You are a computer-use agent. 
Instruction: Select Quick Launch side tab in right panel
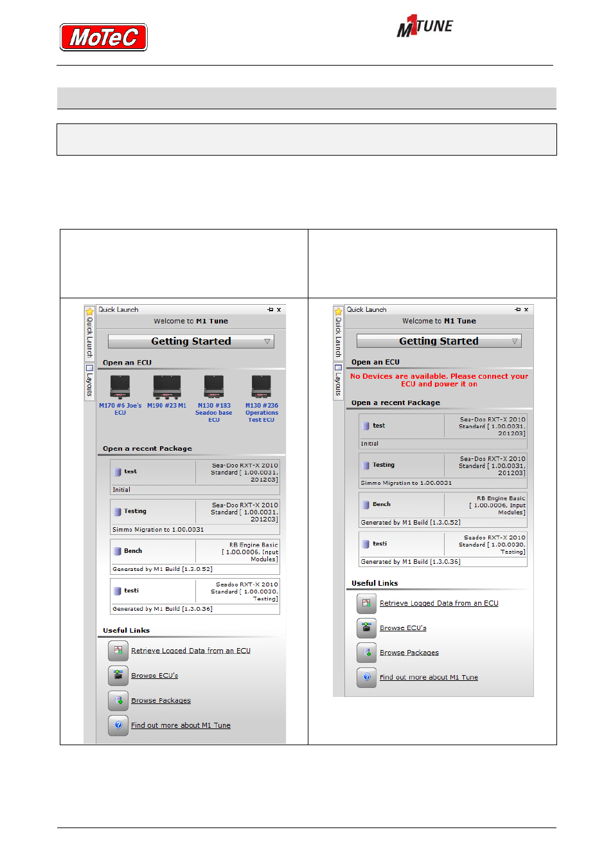(338, 333)
